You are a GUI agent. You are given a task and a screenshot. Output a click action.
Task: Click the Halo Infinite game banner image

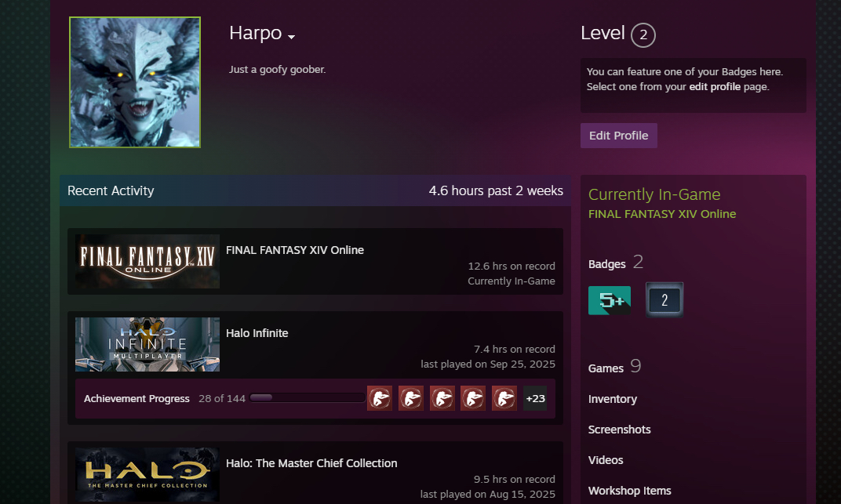pyautogui.click(x=147, y=344)
